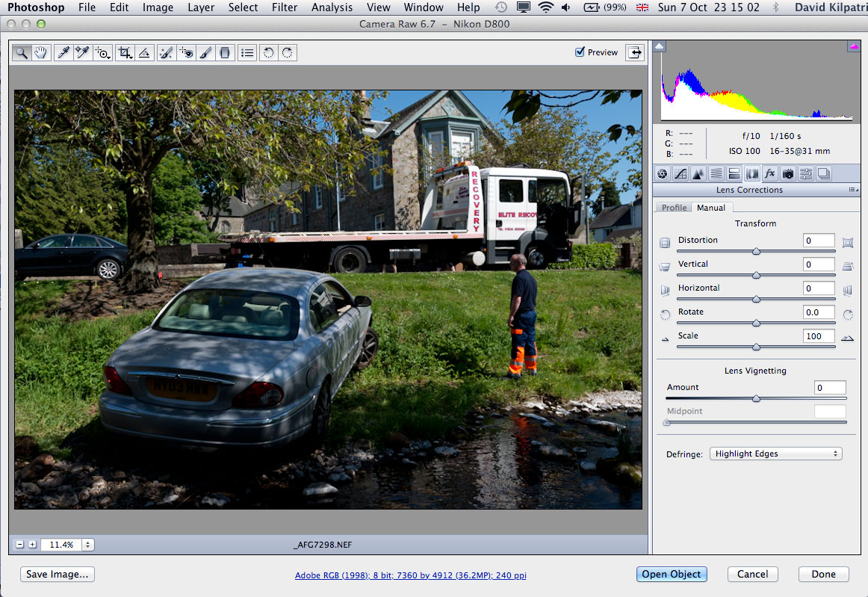Activate the Targeted Adjustment tool
Viewport: 868px width, 597px height.
102,52
